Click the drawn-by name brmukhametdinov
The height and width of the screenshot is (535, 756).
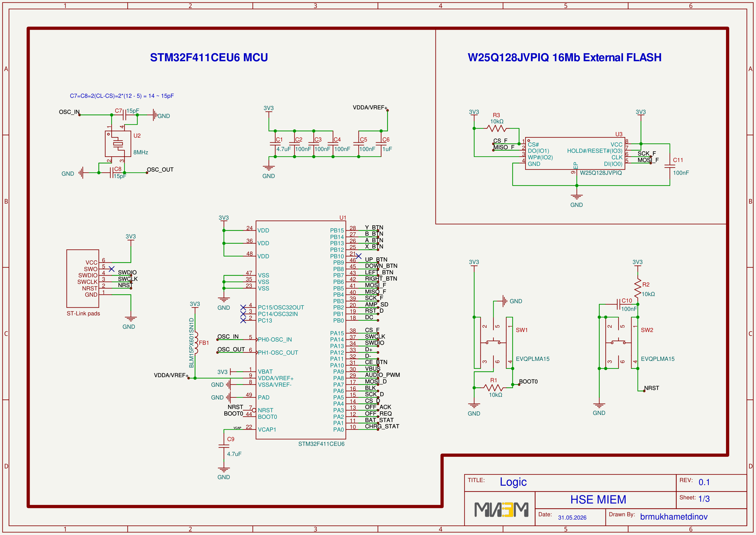674,517
